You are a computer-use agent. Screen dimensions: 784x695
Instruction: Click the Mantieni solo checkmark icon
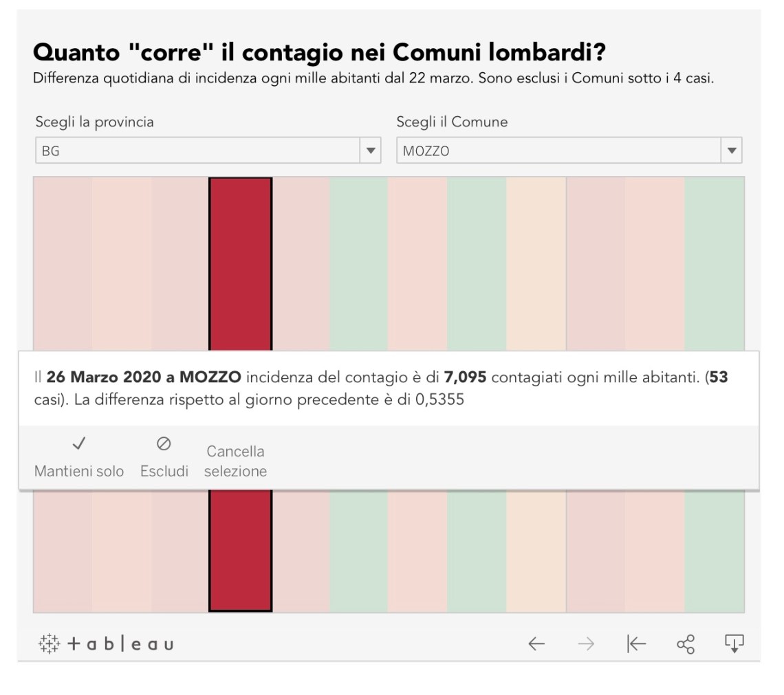[x=79, y=444]
